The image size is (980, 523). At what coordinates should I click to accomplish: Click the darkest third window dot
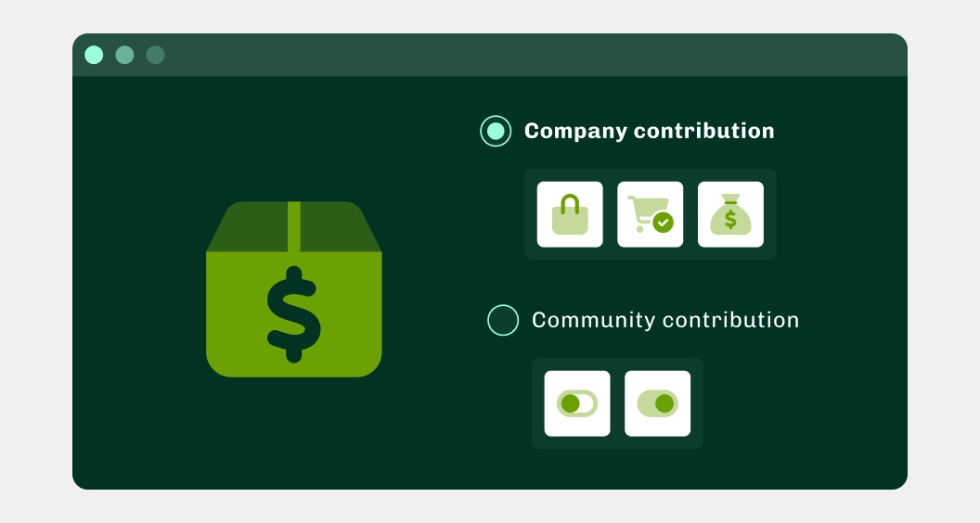155,55
